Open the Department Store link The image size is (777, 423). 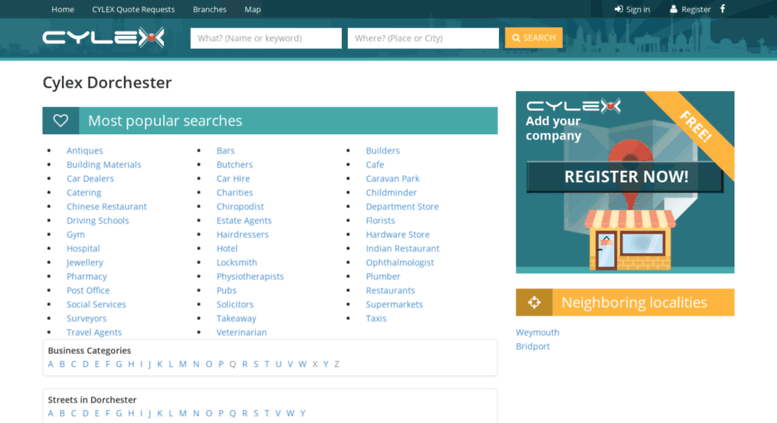pos(402,207)
